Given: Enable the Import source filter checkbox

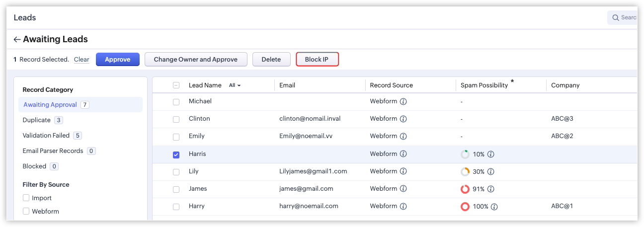Looking at the screenshot, I should pyautogui.click(x=26, y=198).
